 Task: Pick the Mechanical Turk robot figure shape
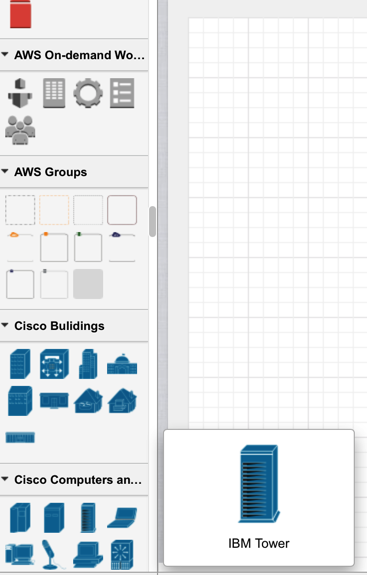tap(20, 93)
